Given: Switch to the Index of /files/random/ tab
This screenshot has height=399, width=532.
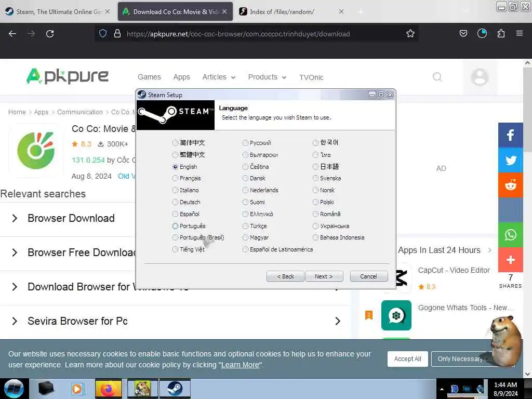Looking at the screenshot, I should click(291, 11).
